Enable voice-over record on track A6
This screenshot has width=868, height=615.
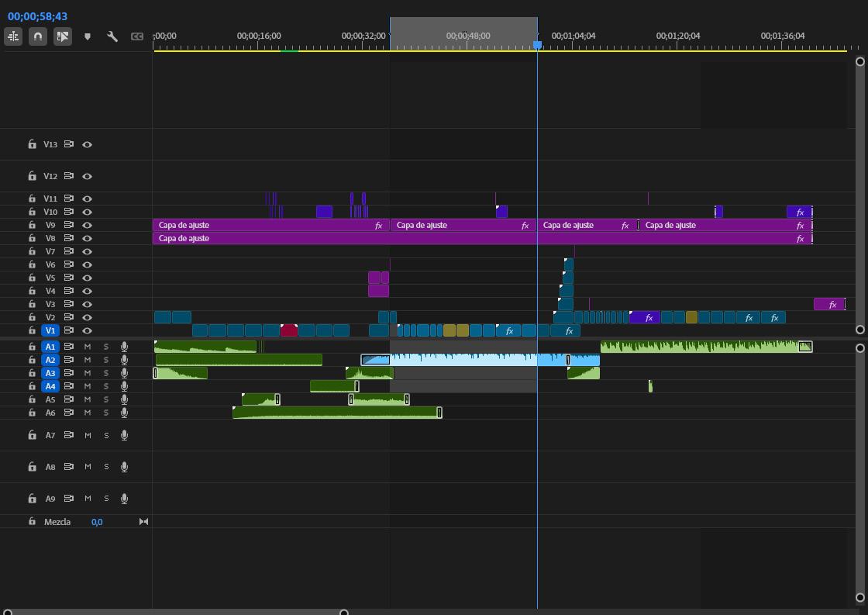pos(125,413)
